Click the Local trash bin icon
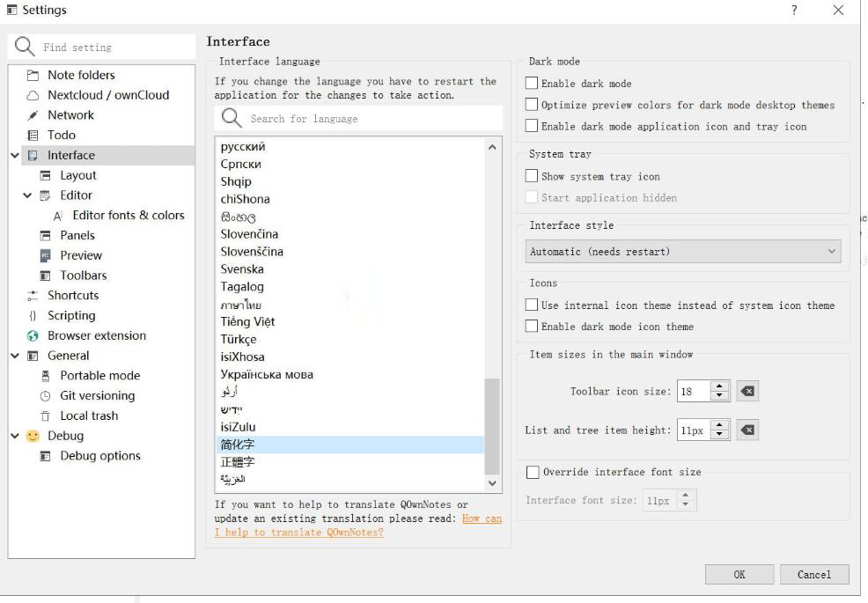 pos(46,416)
